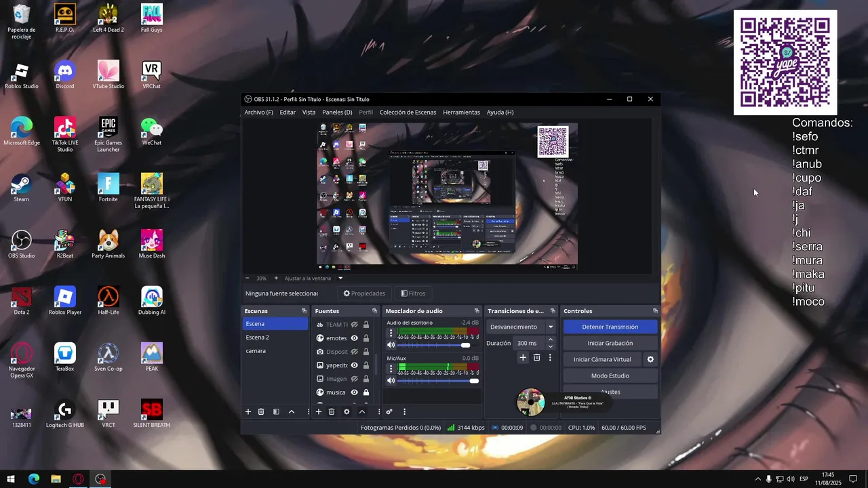Open Discord desktop shortcut
This screenshot has height=488, width=868.
(x=65, y=75)
